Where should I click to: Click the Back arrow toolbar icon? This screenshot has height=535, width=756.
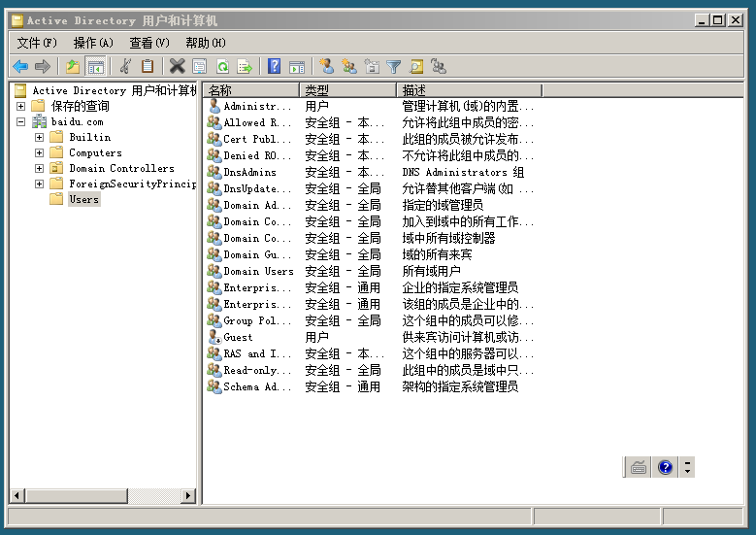(x=20, y=66)
